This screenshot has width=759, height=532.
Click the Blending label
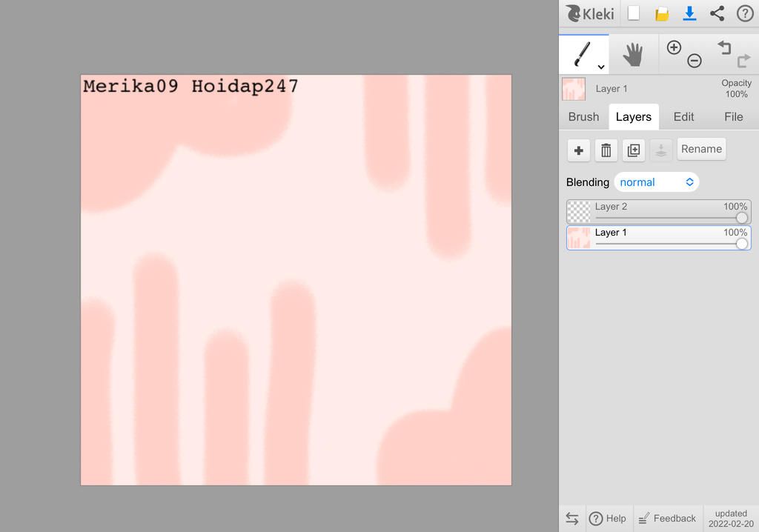pos(588,182)
